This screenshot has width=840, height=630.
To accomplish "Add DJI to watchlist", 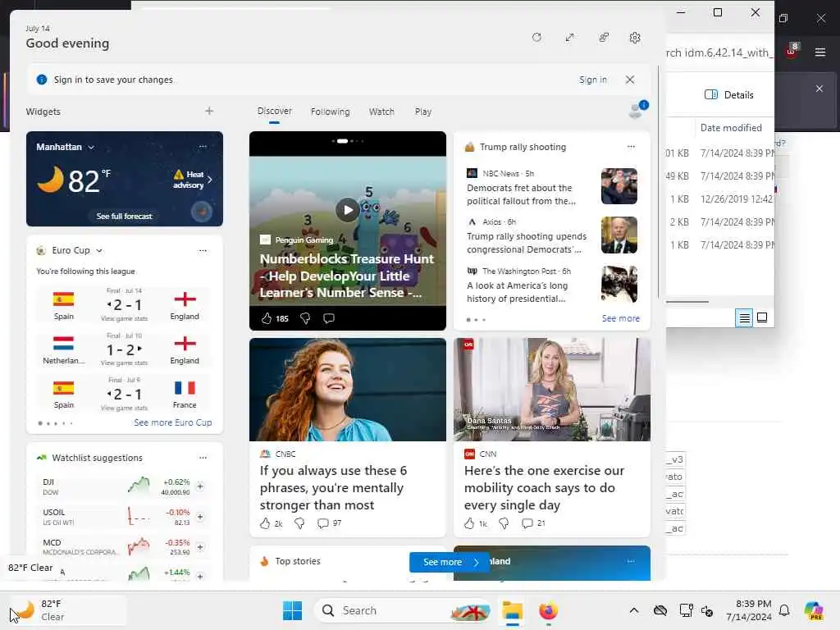I will pos(200,486).
